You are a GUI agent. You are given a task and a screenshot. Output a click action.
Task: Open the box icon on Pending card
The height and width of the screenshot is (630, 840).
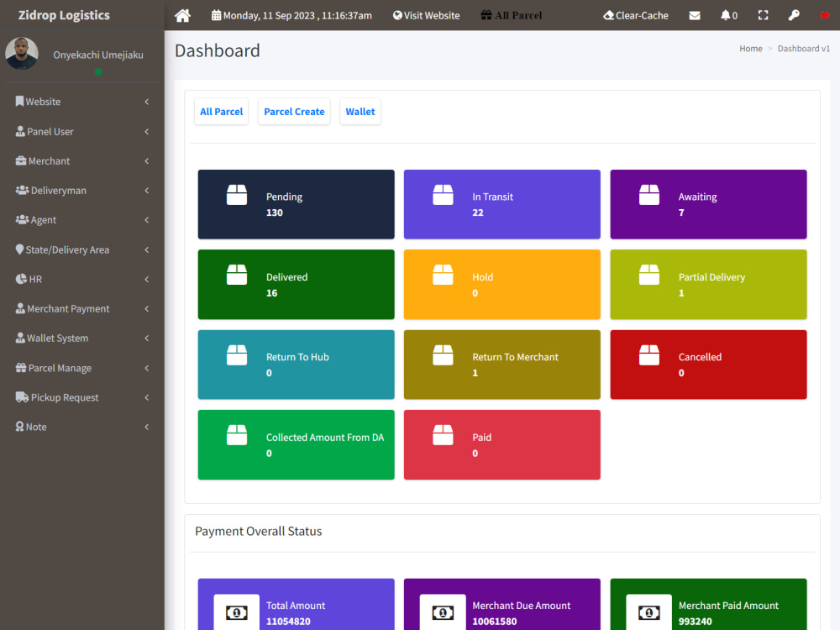click(x=237, y=195)
